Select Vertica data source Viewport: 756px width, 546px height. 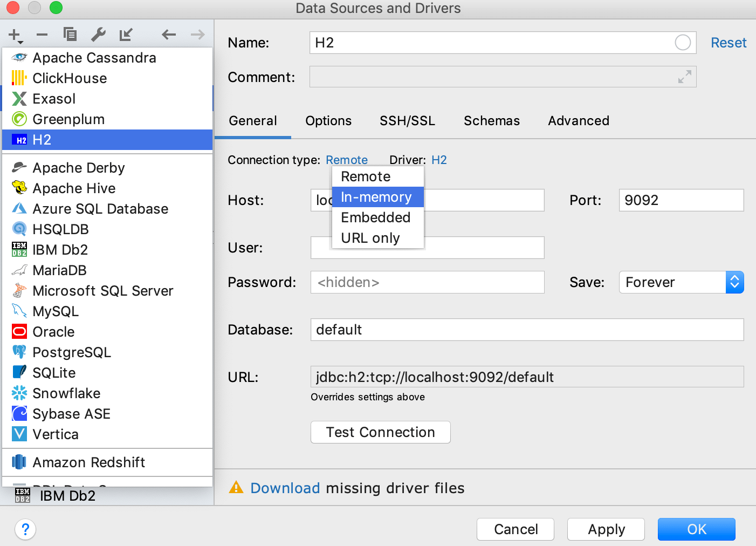tap(107, 434)
